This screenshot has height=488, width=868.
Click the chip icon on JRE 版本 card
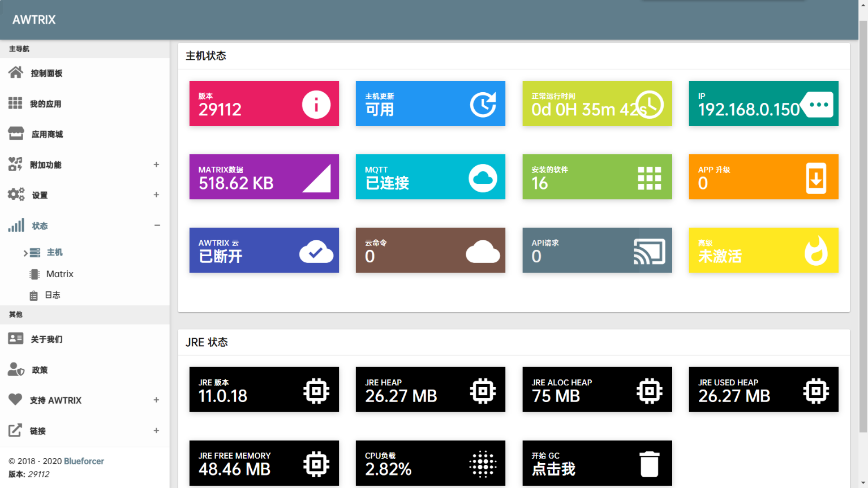pos(316,391)
